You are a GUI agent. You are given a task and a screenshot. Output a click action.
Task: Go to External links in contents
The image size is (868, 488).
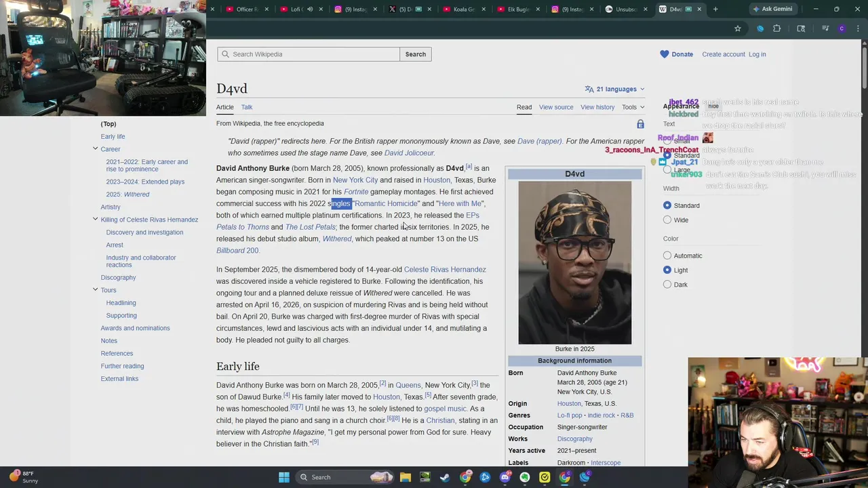click(120, 379)
